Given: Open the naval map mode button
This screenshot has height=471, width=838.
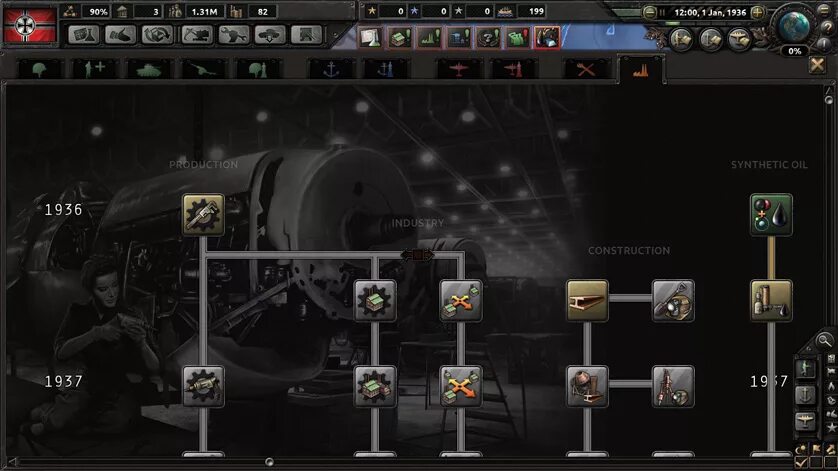Looking at the screenshot, I should coord(711,39).
